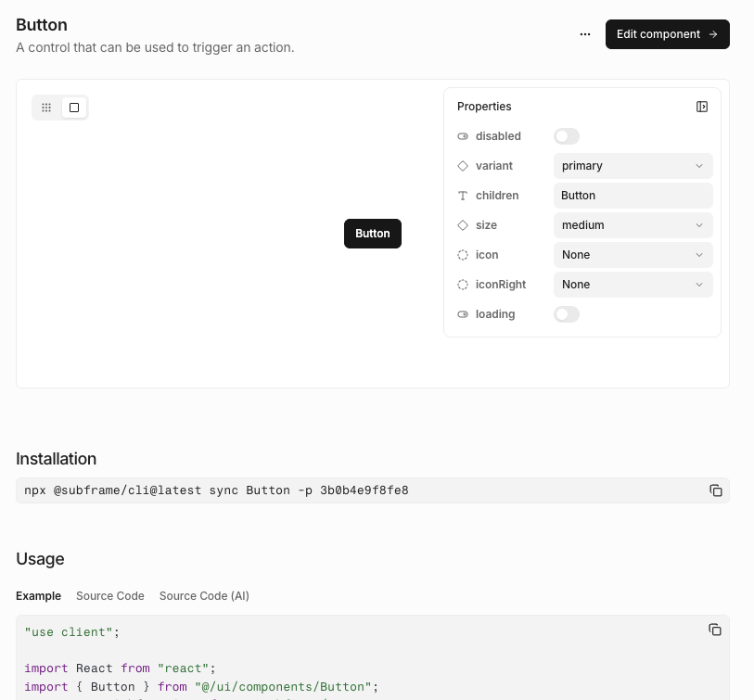Screen dimensions: 754x700
Task: Expand the icon dropdown currently set to None
Action: pyautogui.click(x=633, y=255)
